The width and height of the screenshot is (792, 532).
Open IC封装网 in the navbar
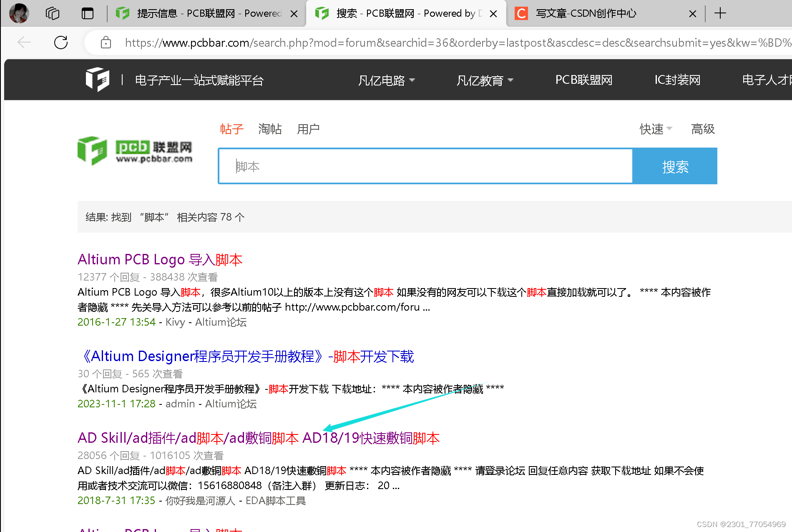coord(677,80)
